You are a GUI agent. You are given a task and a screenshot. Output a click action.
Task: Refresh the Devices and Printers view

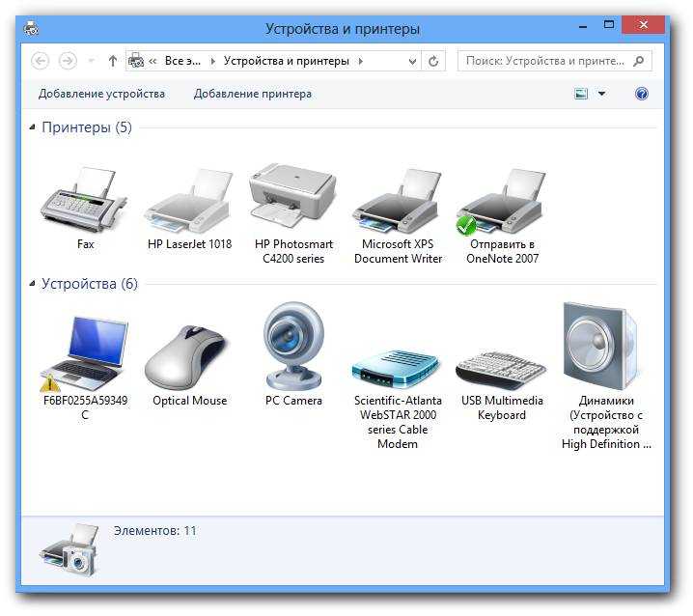click(433, 61)
